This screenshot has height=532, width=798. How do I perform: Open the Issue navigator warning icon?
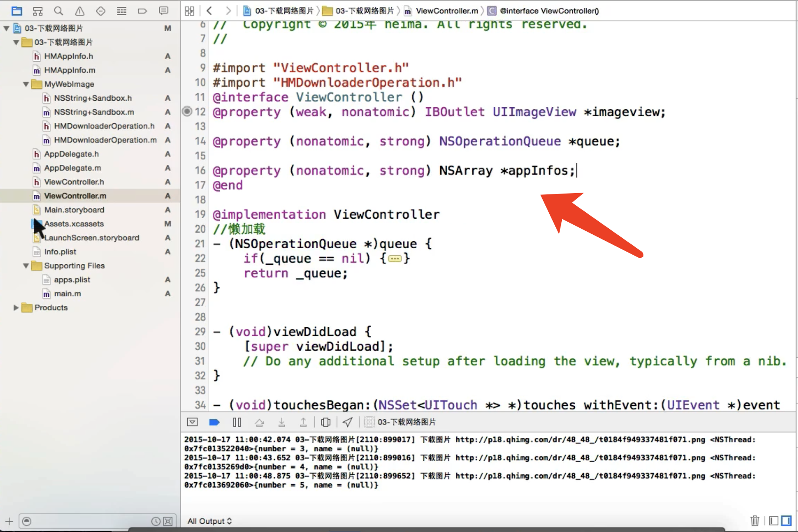(79, 11)
